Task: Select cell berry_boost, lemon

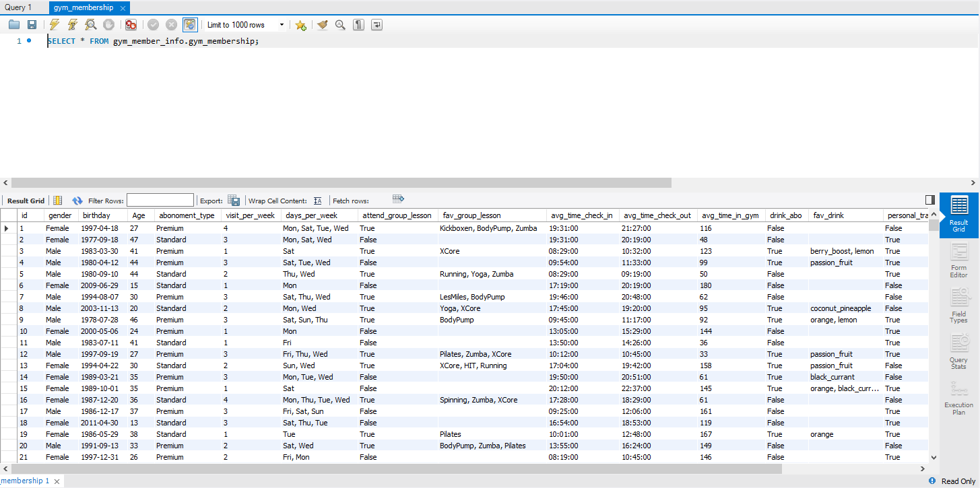Action: [x=845, y=251]
